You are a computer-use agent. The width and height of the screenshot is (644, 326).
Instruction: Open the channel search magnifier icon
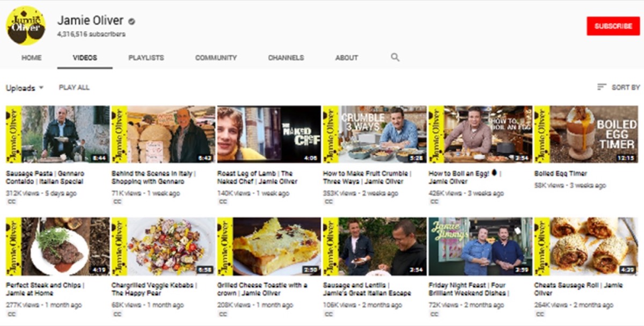[395, 57]
